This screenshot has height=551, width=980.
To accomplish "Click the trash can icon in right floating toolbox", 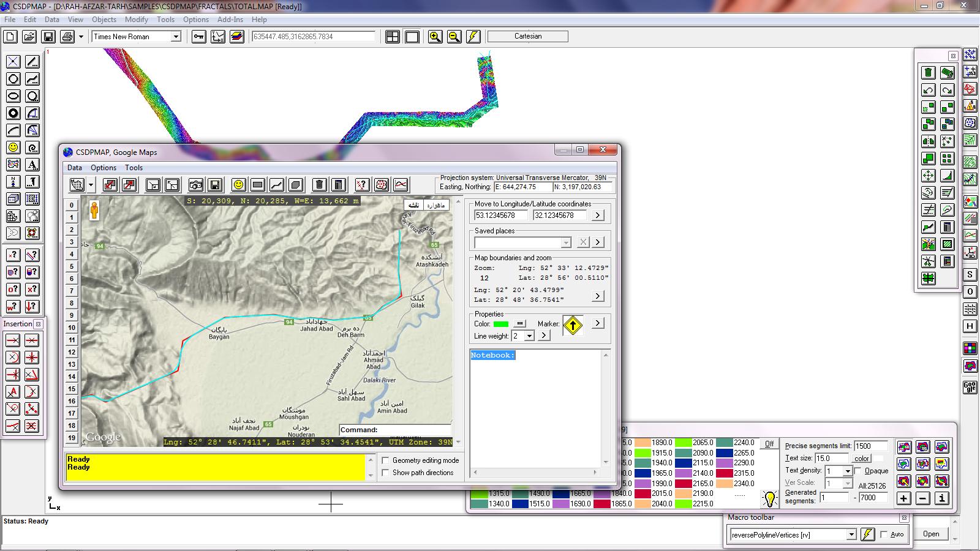I will click(929, 73).
